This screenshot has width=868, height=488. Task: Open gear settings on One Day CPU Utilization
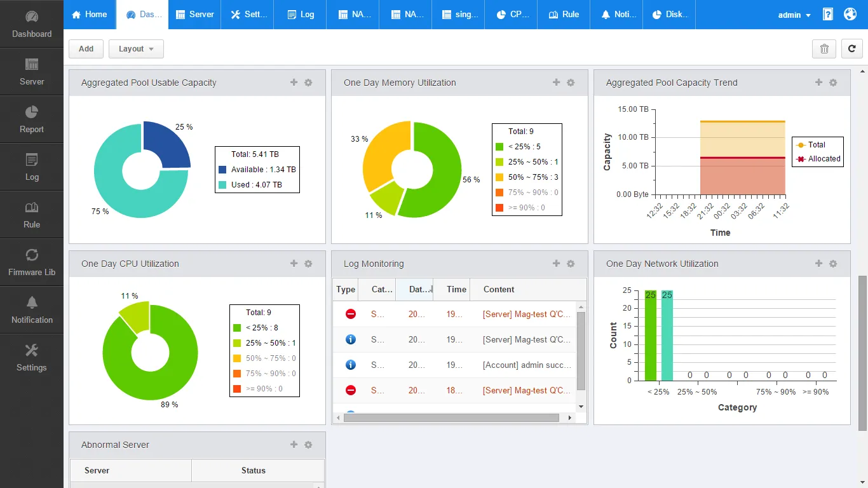point(308,264)
